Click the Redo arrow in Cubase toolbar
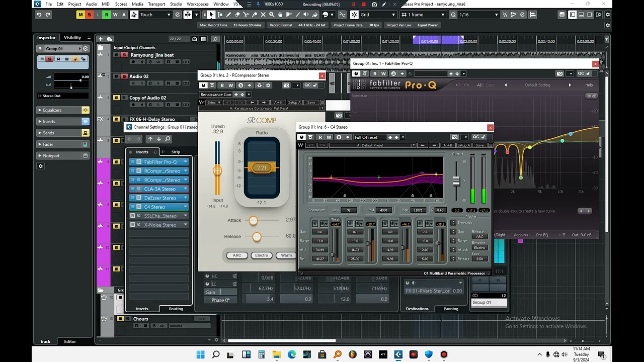The width and height of the screenshot is (644, 362). [x=48, y=15]
